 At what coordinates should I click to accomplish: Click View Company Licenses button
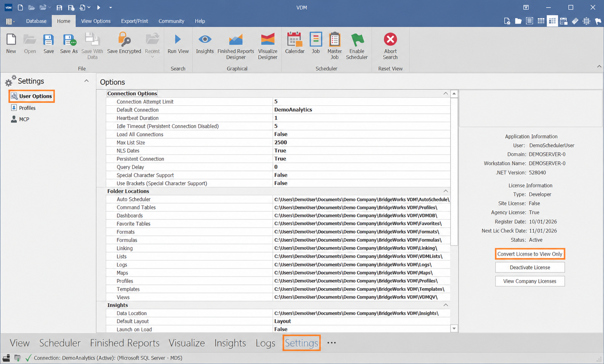click(x=530, y=281)
